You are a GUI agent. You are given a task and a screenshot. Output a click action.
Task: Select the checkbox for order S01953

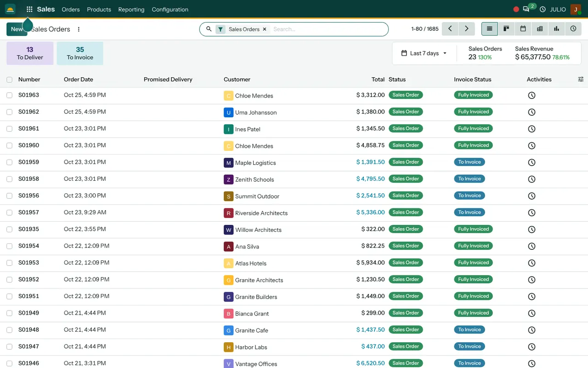click(x=9, y=263)
